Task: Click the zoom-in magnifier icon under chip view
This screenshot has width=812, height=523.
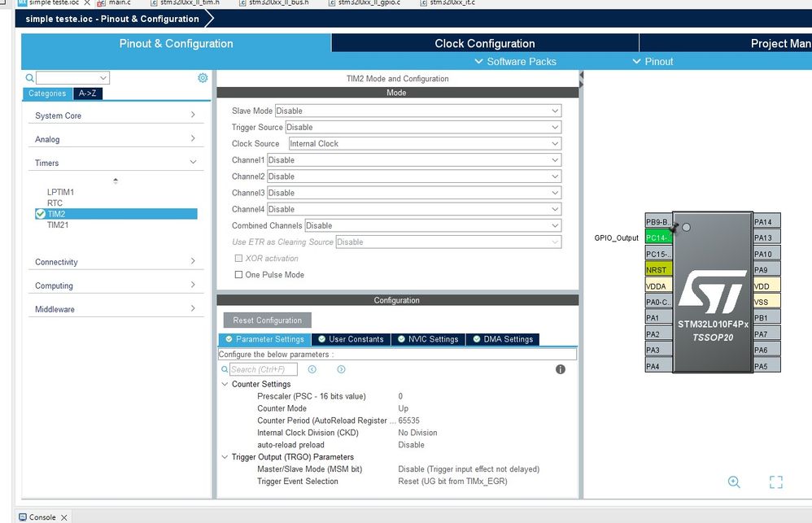Action: 734,482
